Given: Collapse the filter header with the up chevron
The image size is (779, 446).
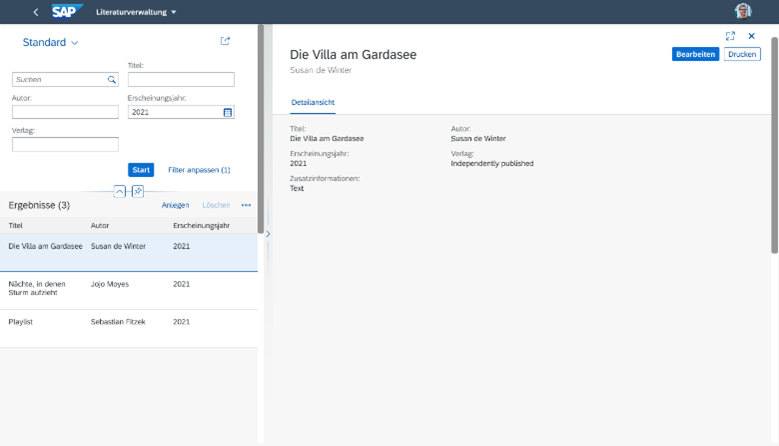Looking at the screenshot, I should [x=119, y=191].
